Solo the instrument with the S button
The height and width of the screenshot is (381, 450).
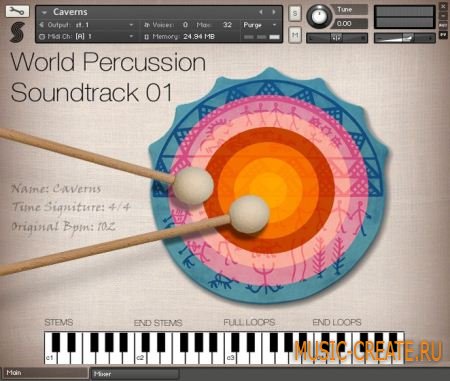295,13
